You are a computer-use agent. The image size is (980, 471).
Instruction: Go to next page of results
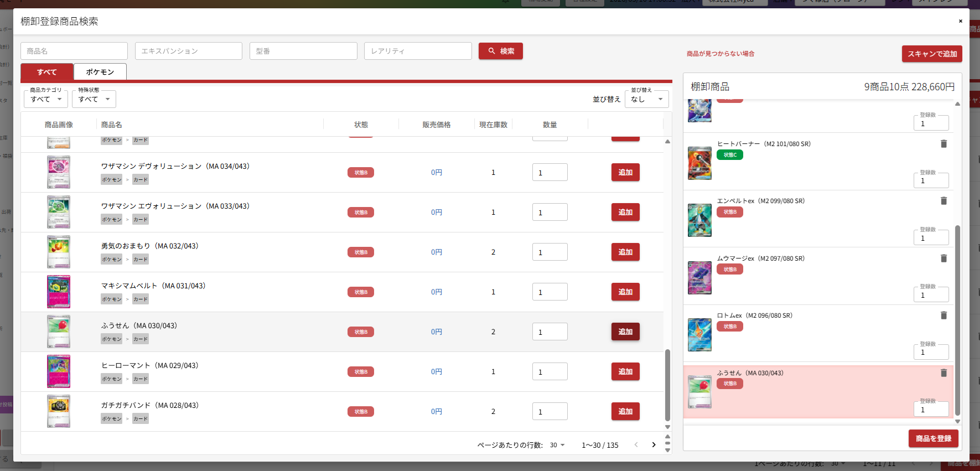coord(654,445)
